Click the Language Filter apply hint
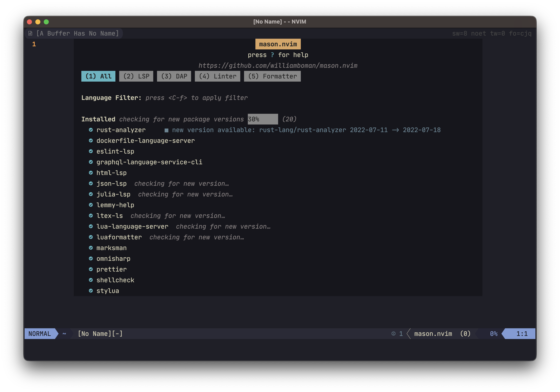Image resolution: width=560 pixels, height=392 pixels. tap(196, 98)
